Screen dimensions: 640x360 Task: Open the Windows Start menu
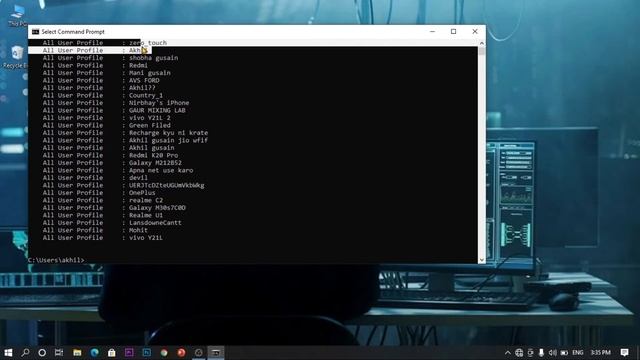(x=8, y=352)
